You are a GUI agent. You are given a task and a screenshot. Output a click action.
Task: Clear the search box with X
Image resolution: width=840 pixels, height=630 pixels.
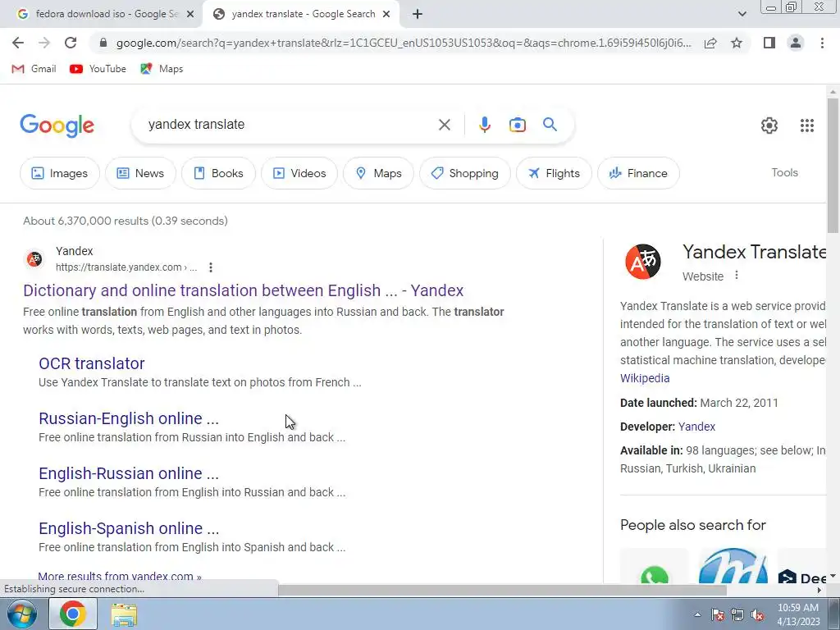(444, 125)
